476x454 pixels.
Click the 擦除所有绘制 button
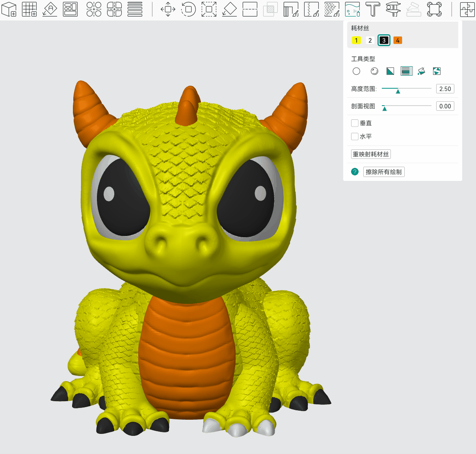click(x=383, y=172)
